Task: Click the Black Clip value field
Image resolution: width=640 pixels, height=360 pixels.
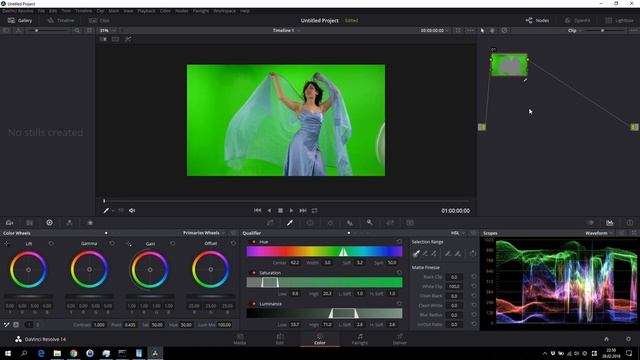Action: coord(454,277)
